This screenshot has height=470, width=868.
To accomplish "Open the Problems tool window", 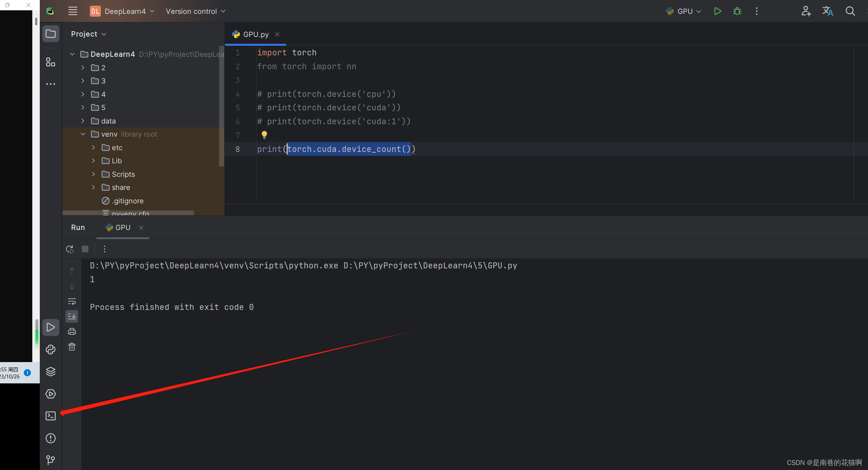I will [51, 438].
